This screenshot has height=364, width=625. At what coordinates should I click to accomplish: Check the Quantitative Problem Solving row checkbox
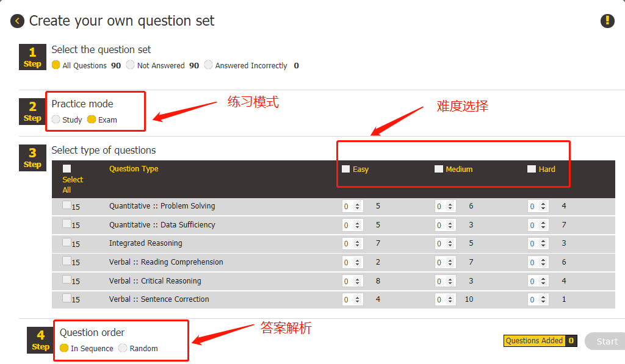(x=67, y=206)
